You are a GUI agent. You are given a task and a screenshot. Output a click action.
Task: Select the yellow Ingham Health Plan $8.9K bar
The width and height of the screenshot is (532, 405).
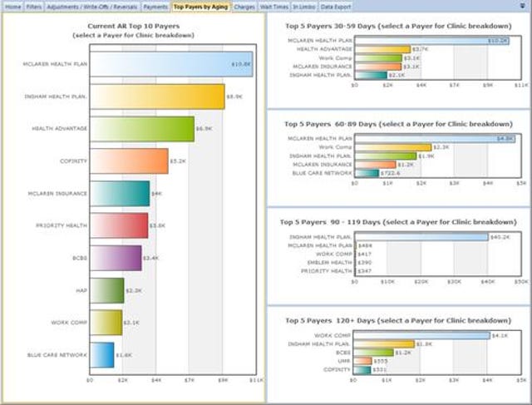pos(156,96)
